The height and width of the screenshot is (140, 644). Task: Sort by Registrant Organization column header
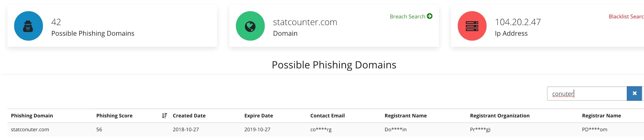tap(499, 116)
